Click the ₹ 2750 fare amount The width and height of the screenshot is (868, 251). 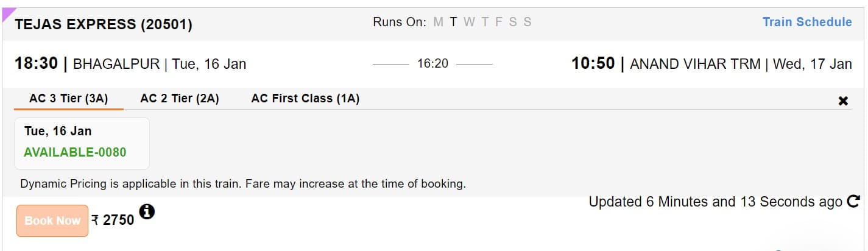[113, 220]
